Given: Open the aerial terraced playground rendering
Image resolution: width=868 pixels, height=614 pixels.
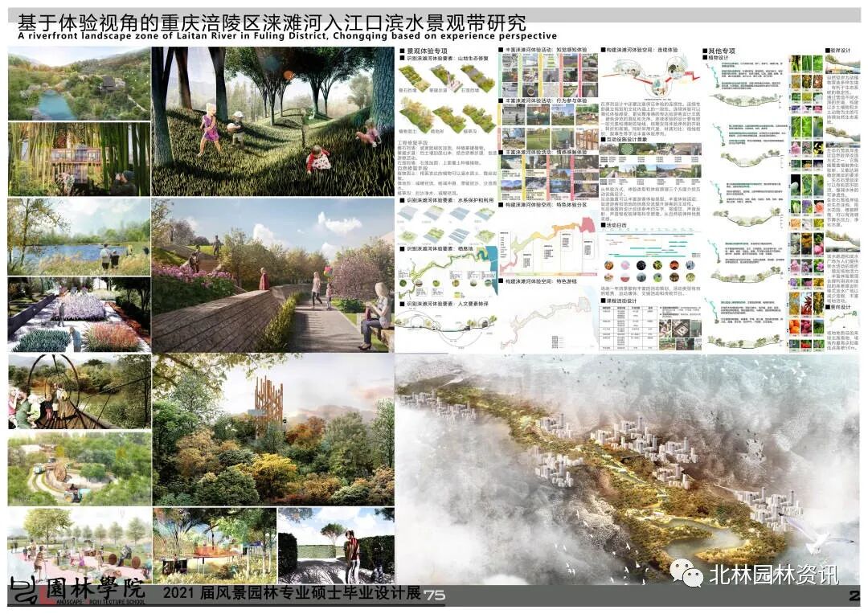Looking at the screenshot, I should click(79, 468).
